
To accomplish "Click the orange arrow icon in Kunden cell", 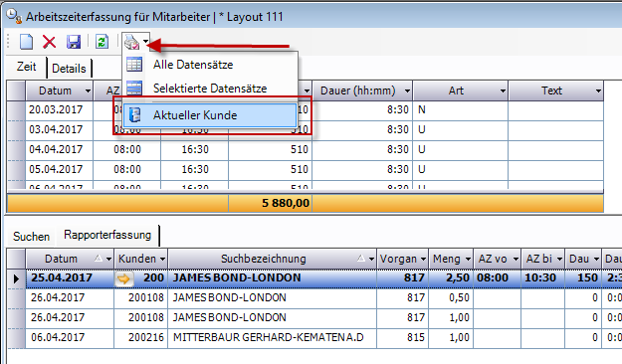I will pos(123,278).
